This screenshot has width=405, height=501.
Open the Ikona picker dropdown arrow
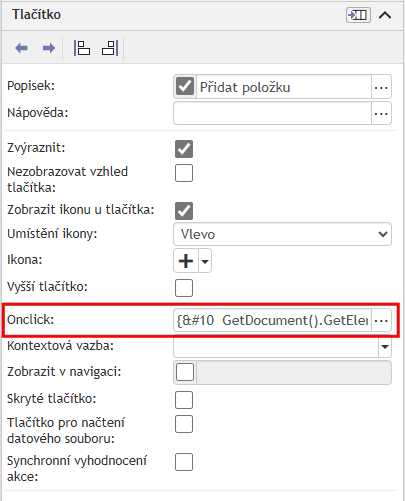(205, 261)
